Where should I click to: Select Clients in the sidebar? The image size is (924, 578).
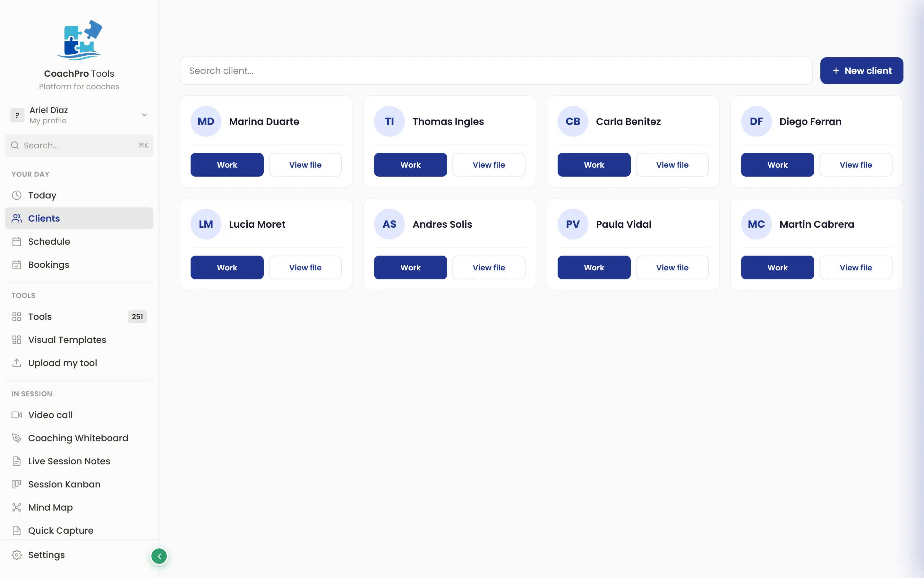pos(79,218)
